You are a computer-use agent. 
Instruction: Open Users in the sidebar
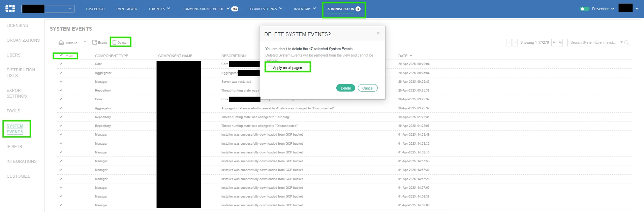[x=13, y=55]
